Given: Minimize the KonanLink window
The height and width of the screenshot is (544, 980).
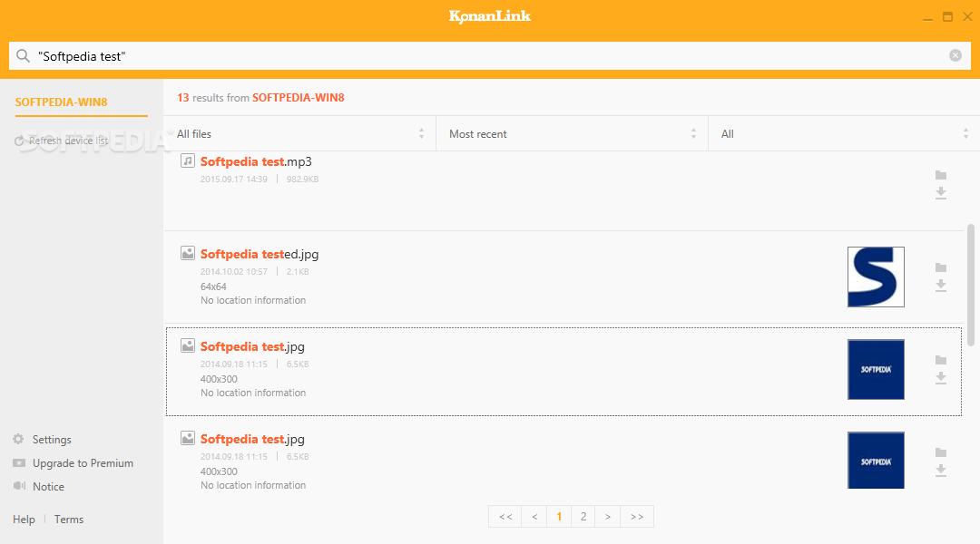Looking at the screenshot, I should tap(927, 17).
